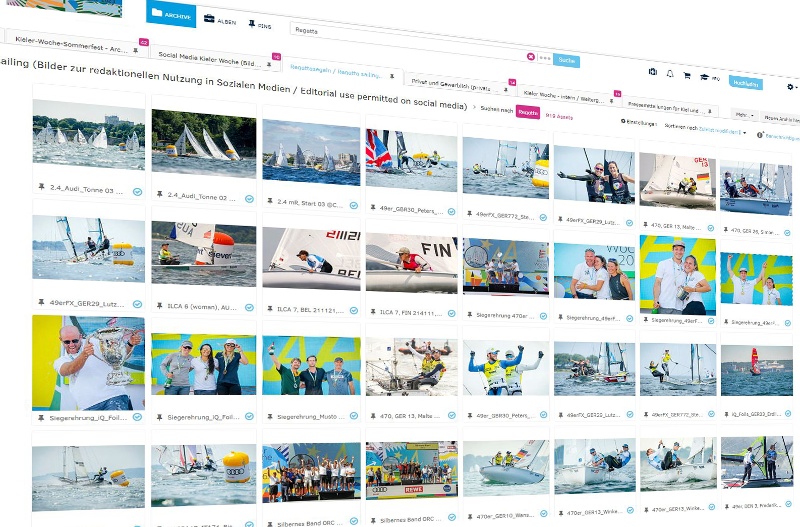Open notifications bell icon
This screenshot has height=527, width=800.
point(670,74)
